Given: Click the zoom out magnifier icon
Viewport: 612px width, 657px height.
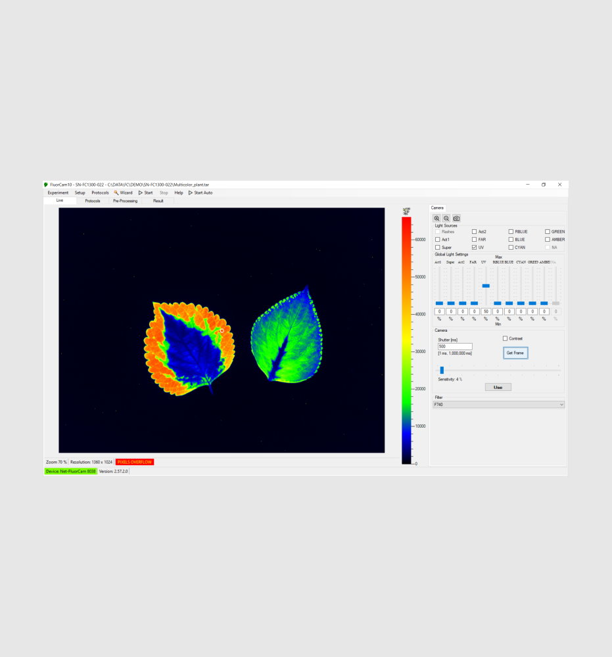Looking at the screenshot, I should [446, 218].
